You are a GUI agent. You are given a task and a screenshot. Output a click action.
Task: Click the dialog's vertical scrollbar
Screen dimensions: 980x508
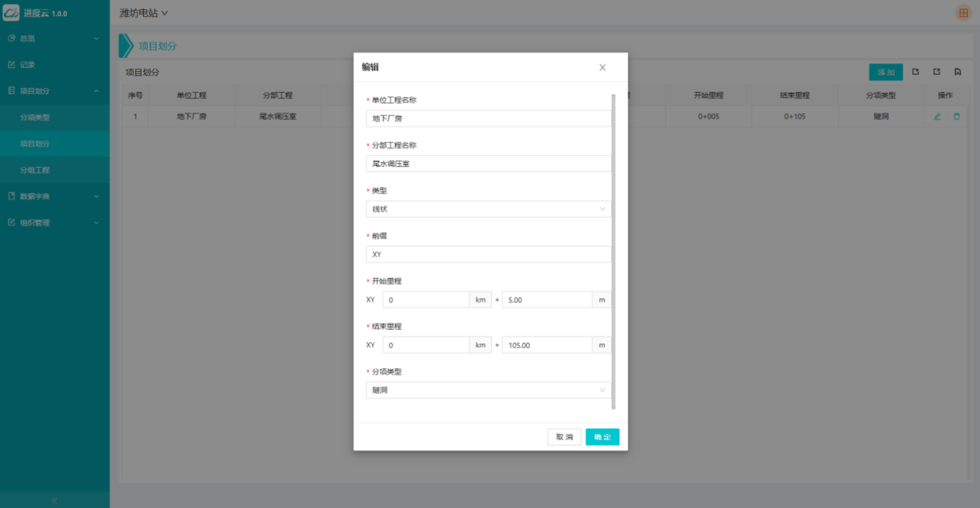point(613,252)
